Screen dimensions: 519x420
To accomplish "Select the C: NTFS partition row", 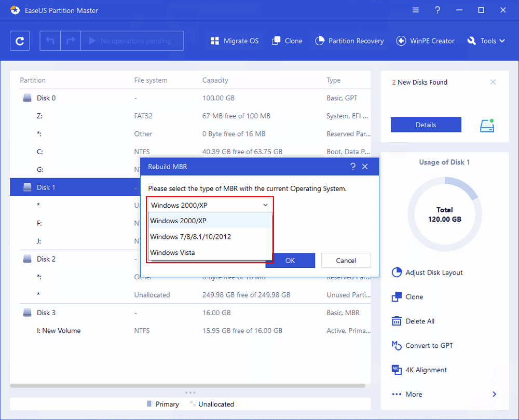I will [x=190, y=152].
